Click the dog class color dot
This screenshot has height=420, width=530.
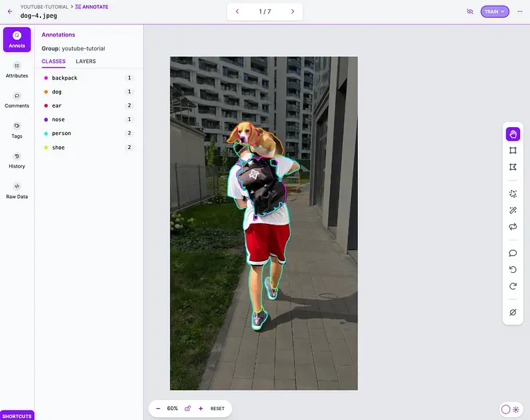(44, 91)
